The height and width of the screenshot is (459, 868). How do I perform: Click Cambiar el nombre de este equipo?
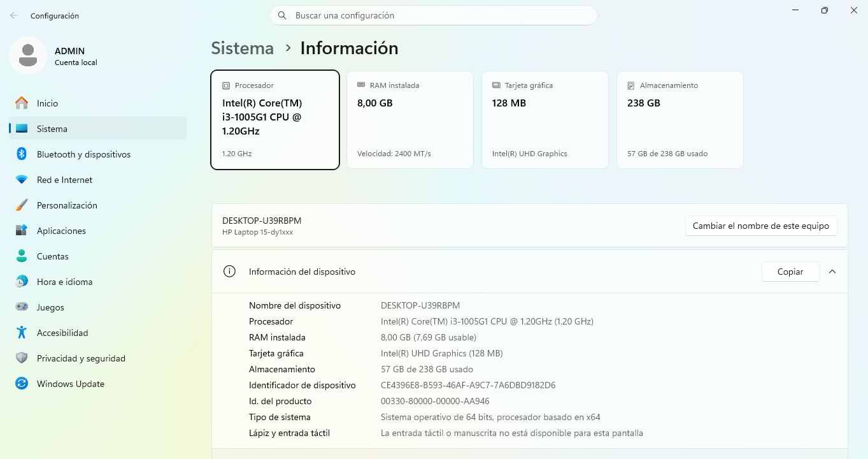[x=761, y=226]
